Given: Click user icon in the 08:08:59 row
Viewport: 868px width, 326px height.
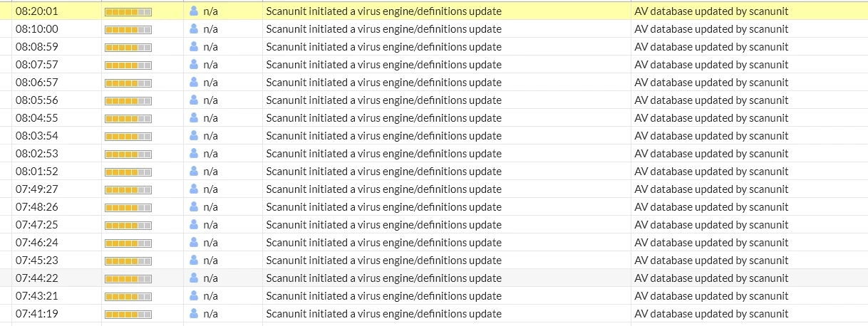Looking at the screenshot, I should click(x=194, y=47).
